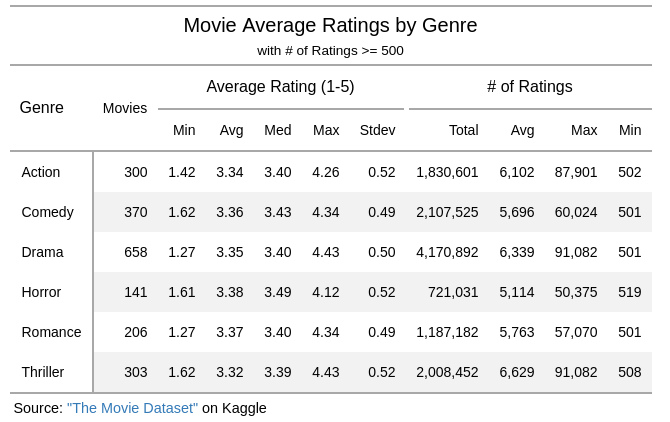The width and height of the screenshot is (670, 422).
Task: Click Thriller's average ratings cell 6,629
Action: [x=517, y=372]
